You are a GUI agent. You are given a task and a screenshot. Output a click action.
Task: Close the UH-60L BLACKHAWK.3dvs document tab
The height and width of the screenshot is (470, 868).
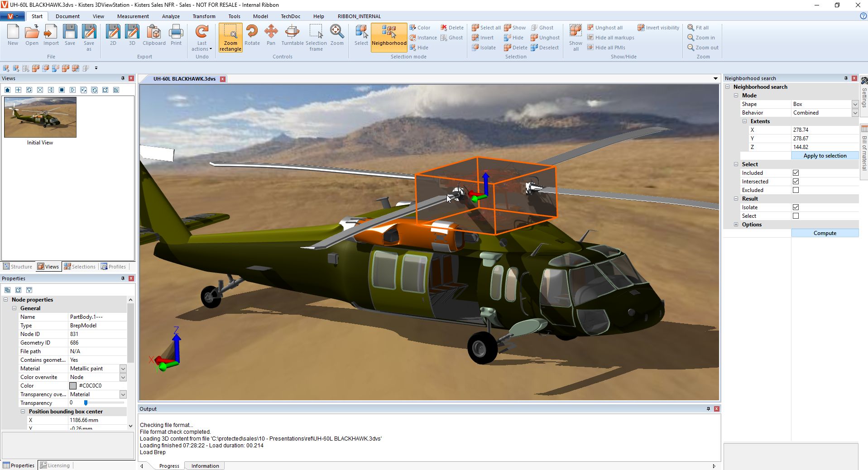tap(223, 79)
